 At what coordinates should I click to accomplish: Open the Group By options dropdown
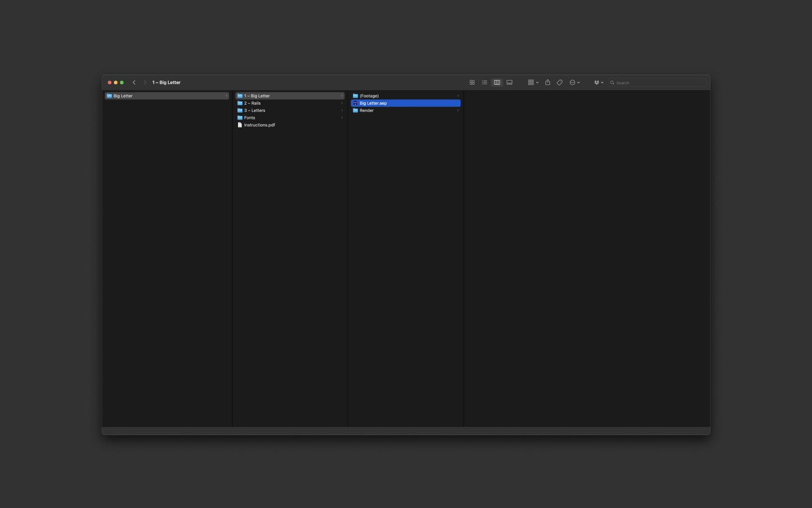(533, 83)
